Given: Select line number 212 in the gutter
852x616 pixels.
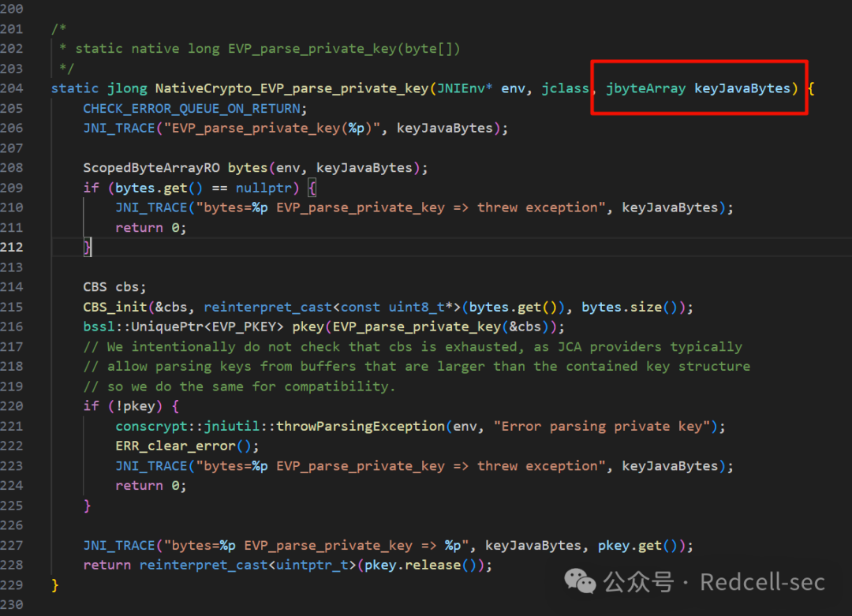Looking at the screenshot, I should pos(12,247).
